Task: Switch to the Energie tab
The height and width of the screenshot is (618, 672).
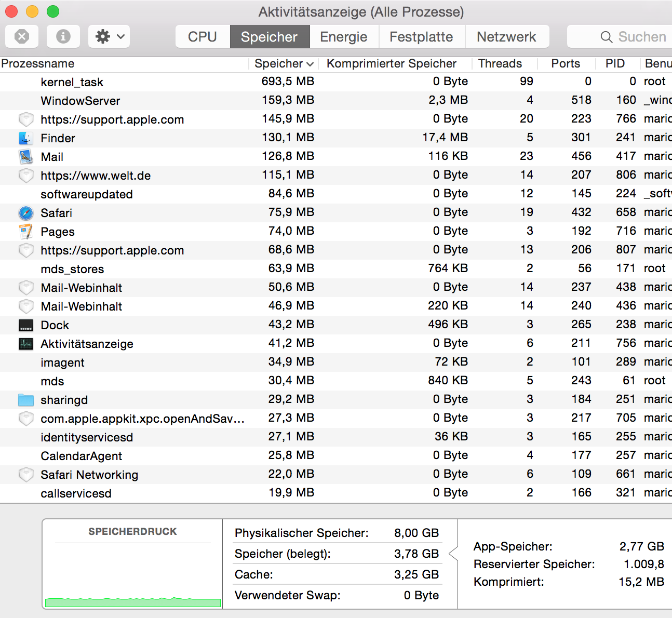Action: 343,37
